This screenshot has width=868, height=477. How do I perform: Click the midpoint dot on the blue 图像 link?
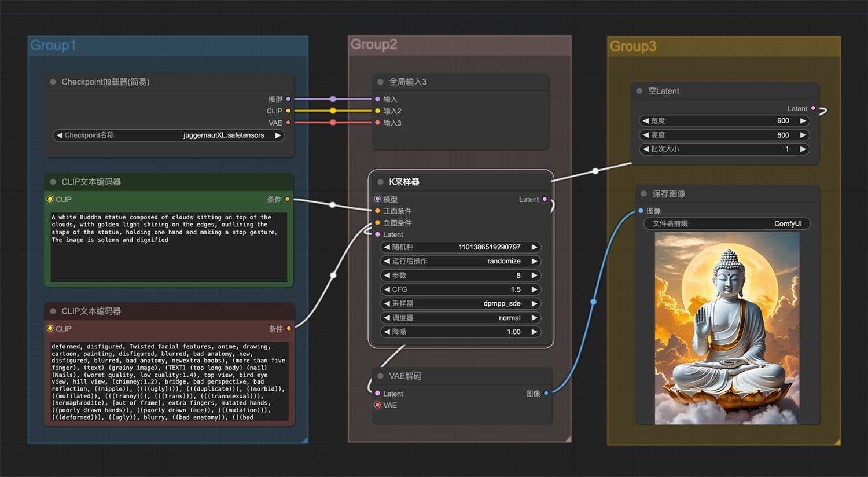[594, 302]
